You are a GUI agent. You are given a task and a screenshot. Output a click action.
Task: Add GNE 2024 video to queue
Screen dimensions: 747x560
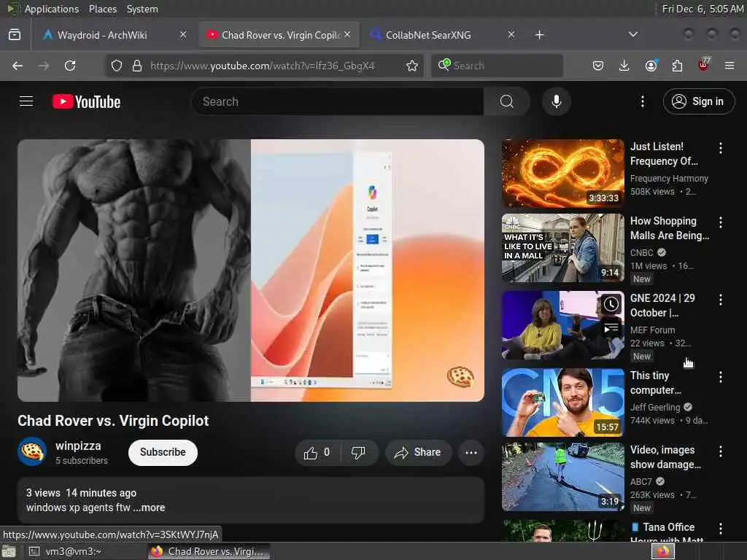click(x=611, y=329)
